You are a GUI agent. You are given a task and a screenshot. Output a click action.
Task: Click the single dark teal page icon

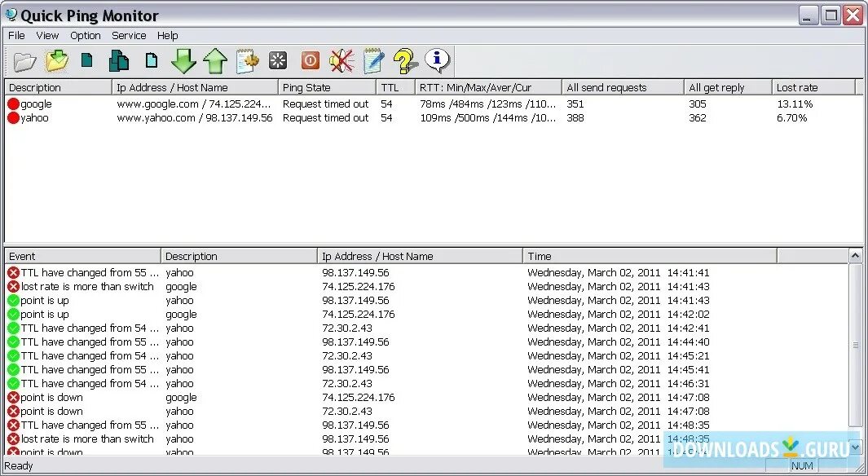pos(87,59)
